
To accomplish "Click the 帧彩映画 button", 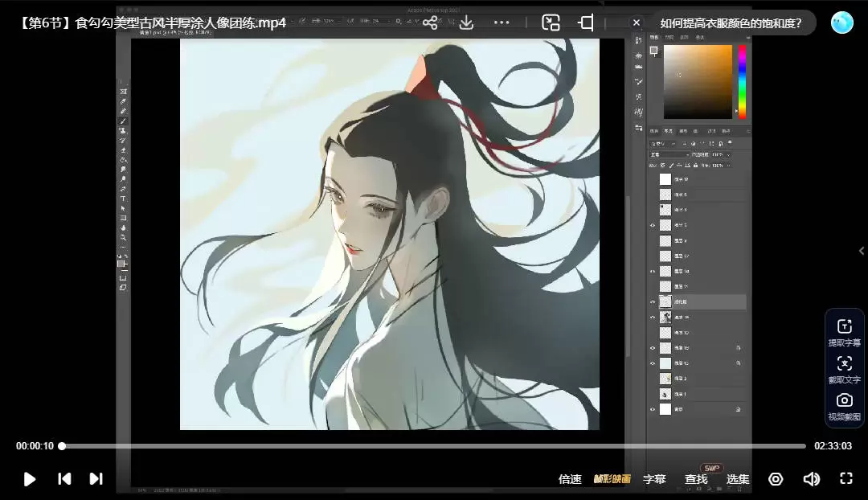I will click(612, 479).
